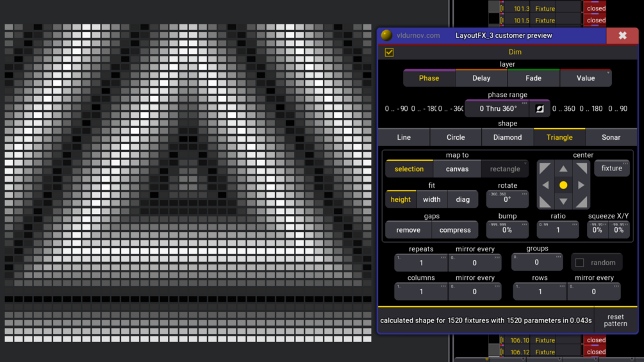Set fit to height
The width and height of the screenshot is (644, 362).
[400, 199]
